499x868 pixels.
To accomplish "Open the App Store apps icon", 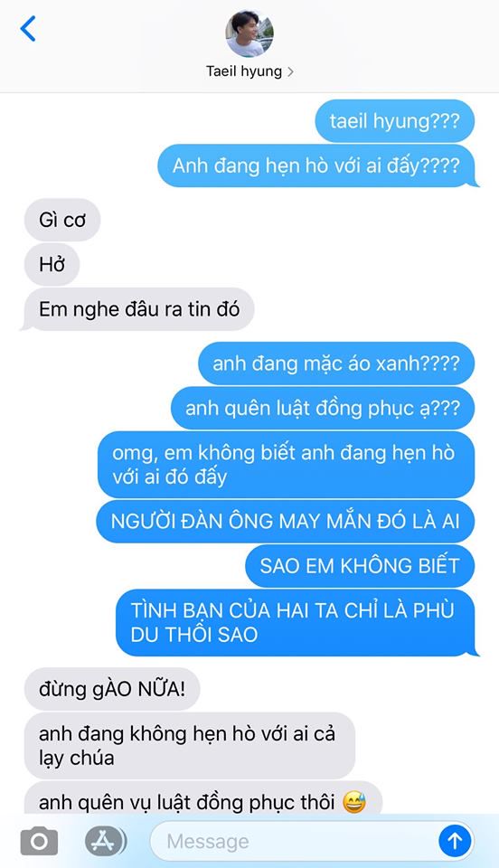I will point(105,842).
